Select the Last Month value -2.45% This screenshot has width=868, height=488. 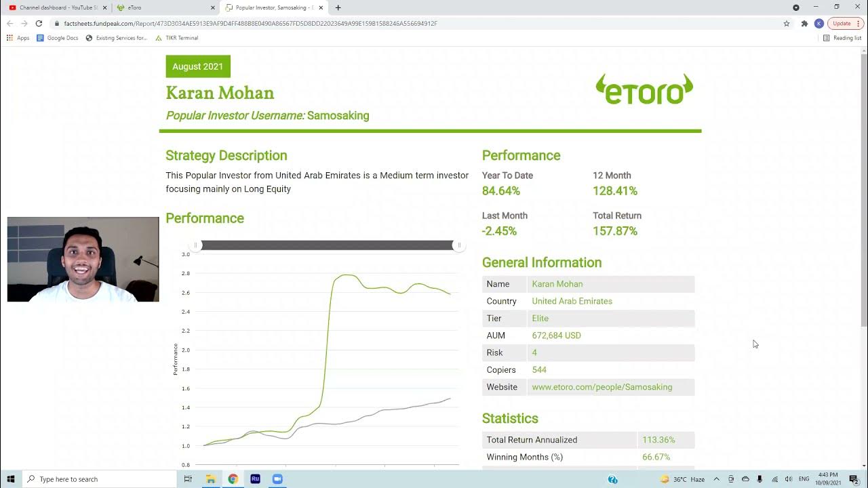tap(499, 231)
